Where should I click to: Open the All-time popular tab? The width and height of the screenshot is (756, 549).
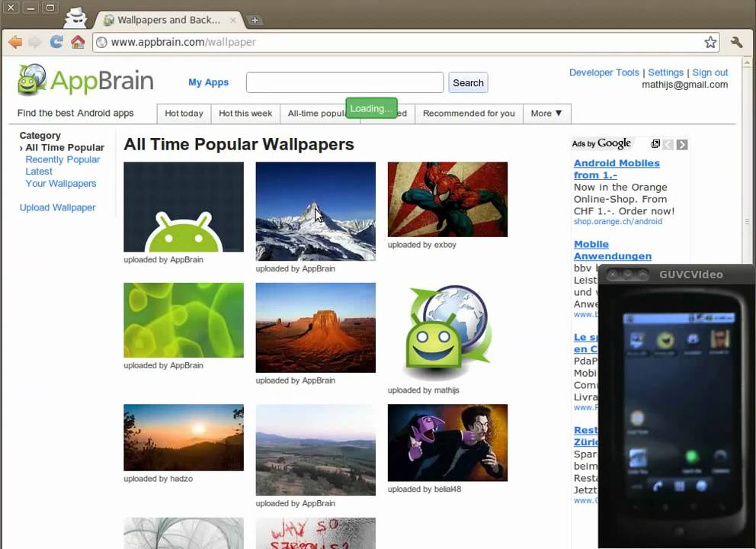[316, 114]
